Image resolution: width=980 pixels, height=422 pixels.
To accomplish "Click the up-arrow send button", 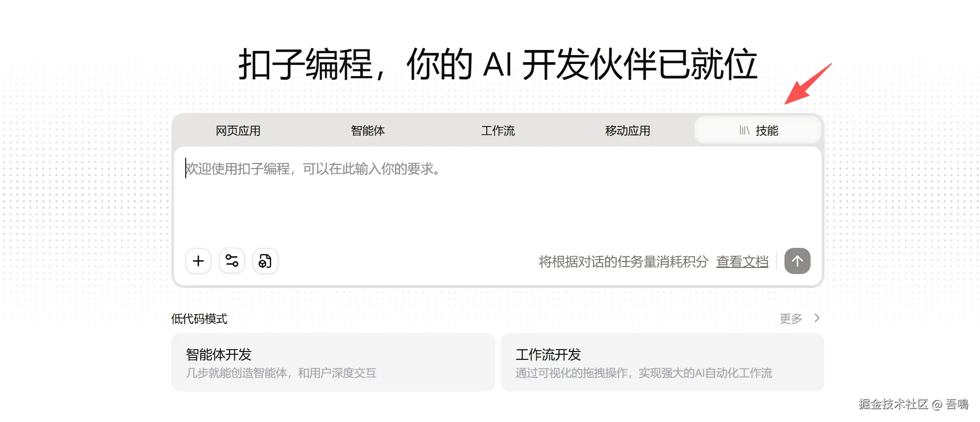I will [x=798, y=261].
